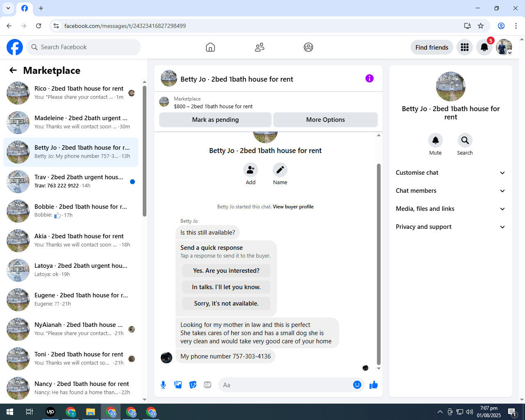Edit the chat Name pencil icon

[280, 170]
